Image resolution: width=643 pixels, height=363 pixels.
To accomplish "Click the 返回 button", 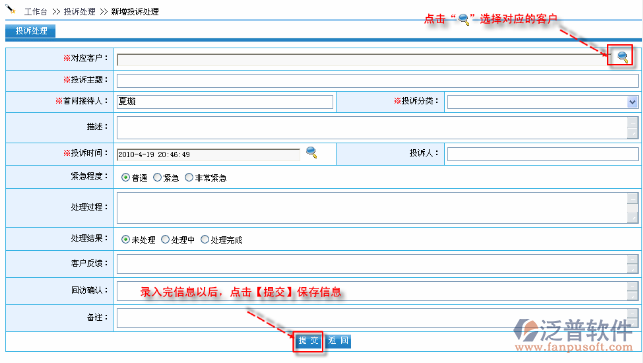I will click(338, 341).
